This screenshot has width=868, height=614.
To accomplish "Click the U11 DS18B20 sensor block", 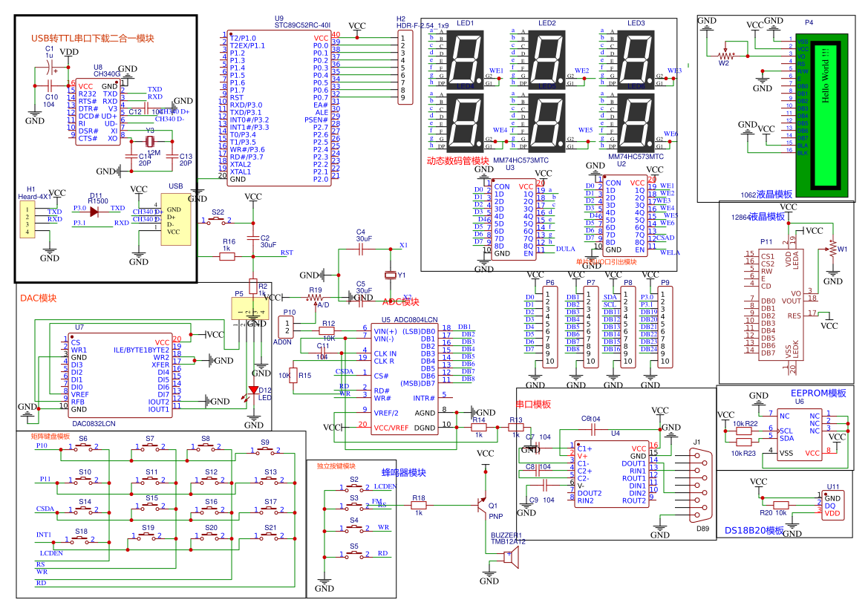I will pos(832,506).
